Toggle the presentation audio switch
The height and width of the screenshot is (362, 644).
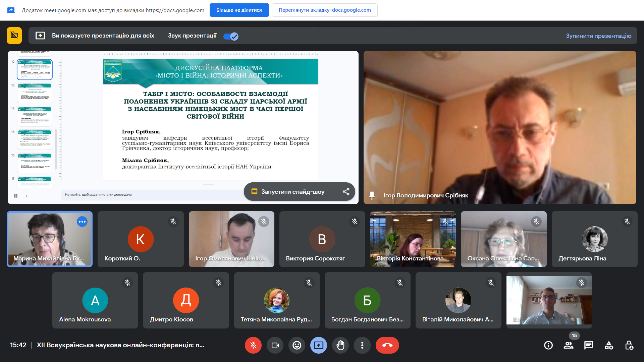[x=231, y=36]
